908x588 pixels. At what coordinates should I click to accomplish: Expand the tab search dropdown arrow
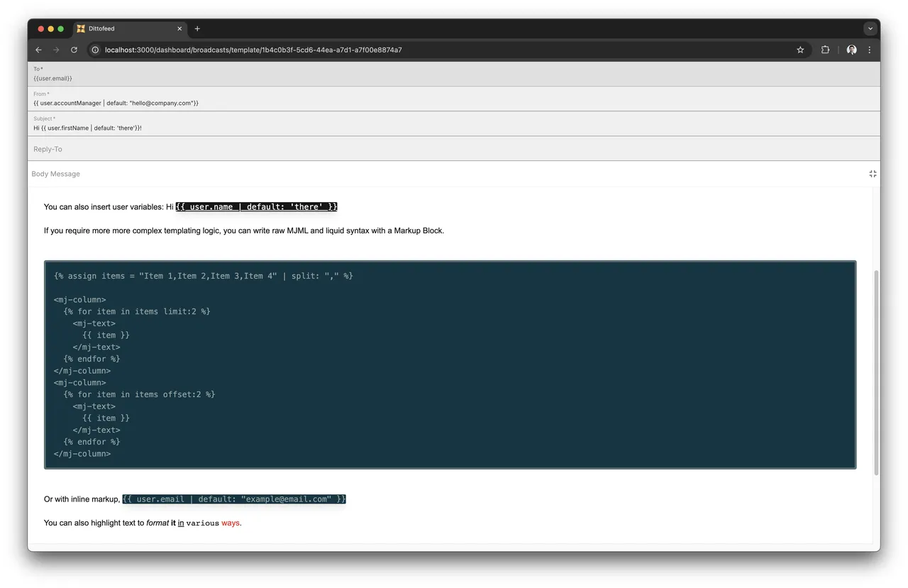click(x=870, y=29)
